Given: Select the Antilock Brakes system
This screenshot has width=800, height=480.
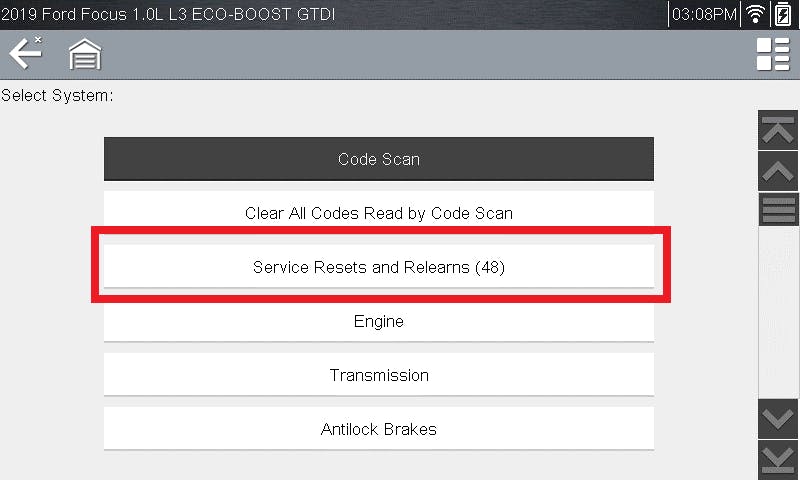Looking at the screenshot, I should coord(379,429).
